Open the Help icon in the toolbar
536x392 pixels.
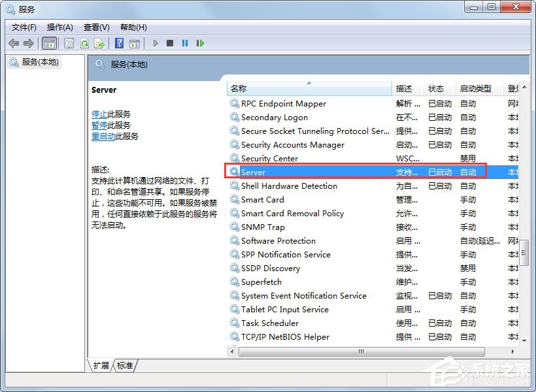pos(120,43)
